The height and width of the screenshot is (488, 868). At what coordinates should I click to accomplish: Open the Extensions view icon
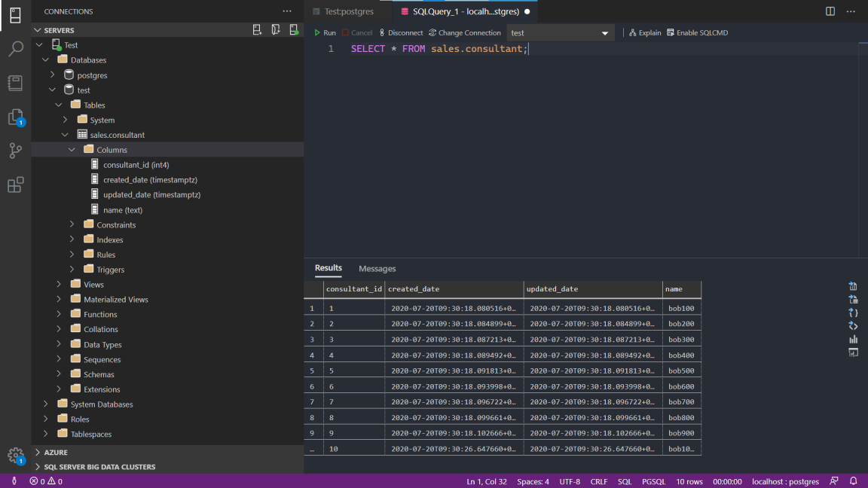[x=15, y=185]
